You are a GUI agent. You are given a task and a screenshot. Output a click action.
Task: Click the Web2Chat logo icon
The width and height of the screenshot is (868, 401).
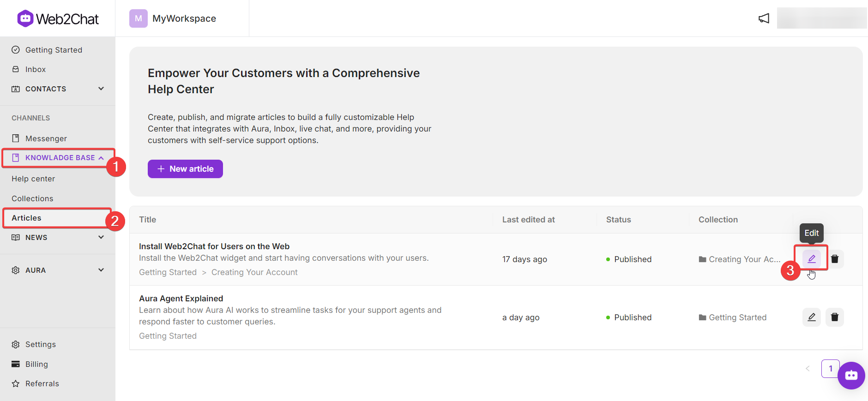click(25, 18)
